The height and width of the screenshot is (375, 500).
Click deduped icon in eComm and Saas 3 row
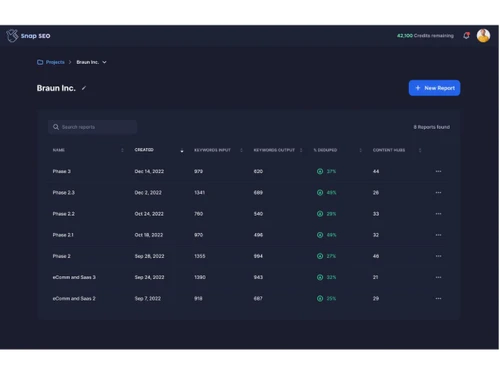pos(320,277)
